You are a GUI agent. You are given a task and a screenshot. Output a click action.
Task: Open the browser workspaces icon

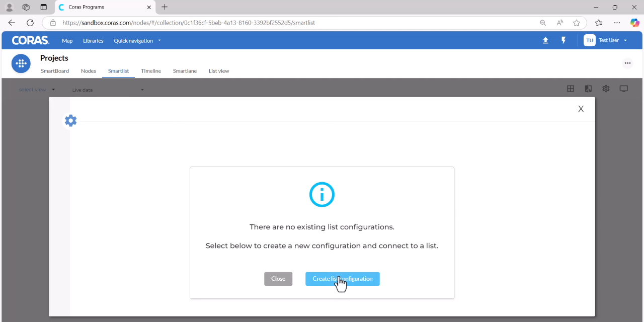click(26, 7)
